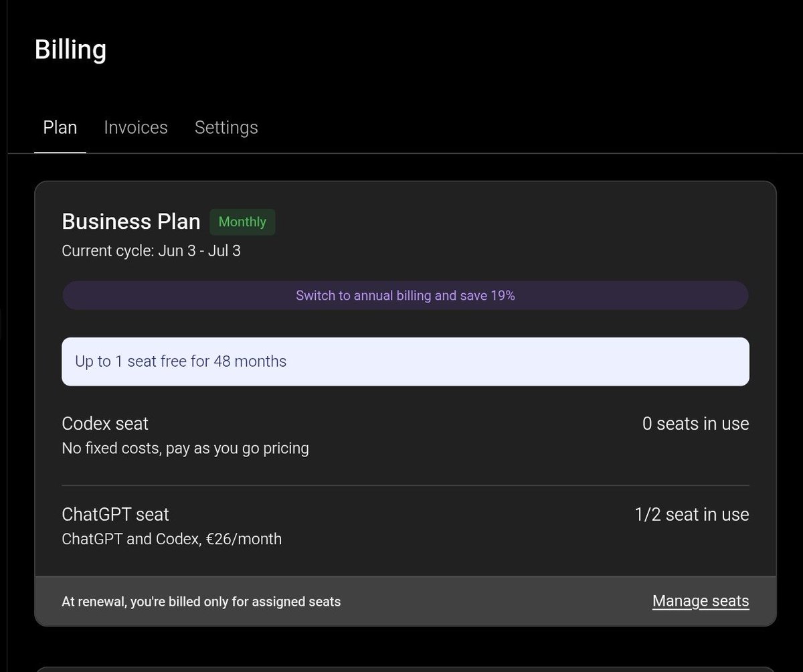The height and width of the screenshot is (672, 803).
Task: Click Current cycle: Jun 3 - Jul 3 text
Action: point(151,252)
